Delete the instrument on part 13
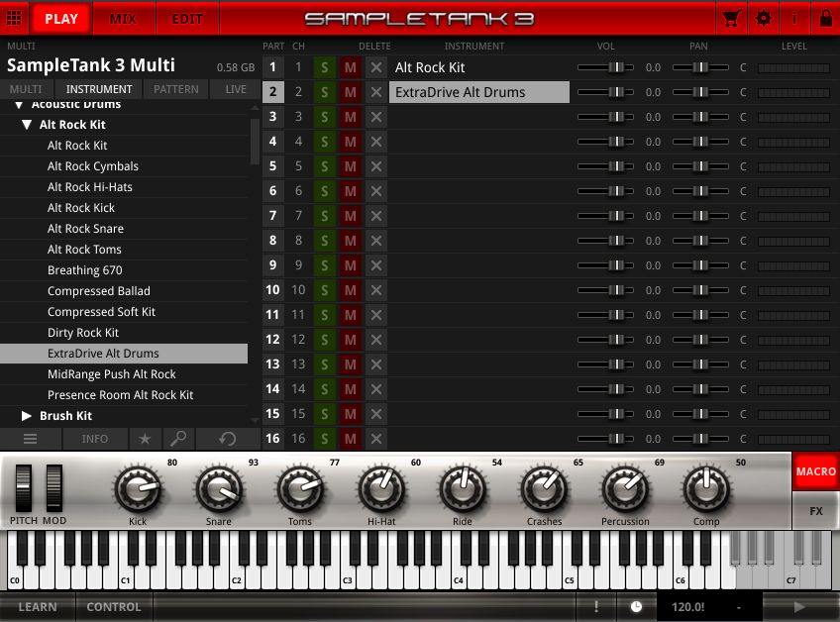The height and width of the screenshot is (622, 840). [376, 364]
